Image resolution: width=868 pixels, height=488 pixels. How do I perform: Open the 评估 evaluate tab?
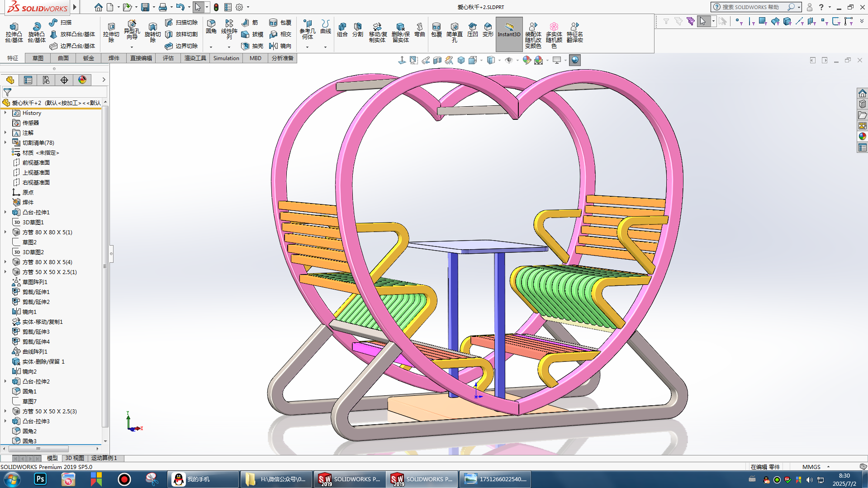click(168, 58)
